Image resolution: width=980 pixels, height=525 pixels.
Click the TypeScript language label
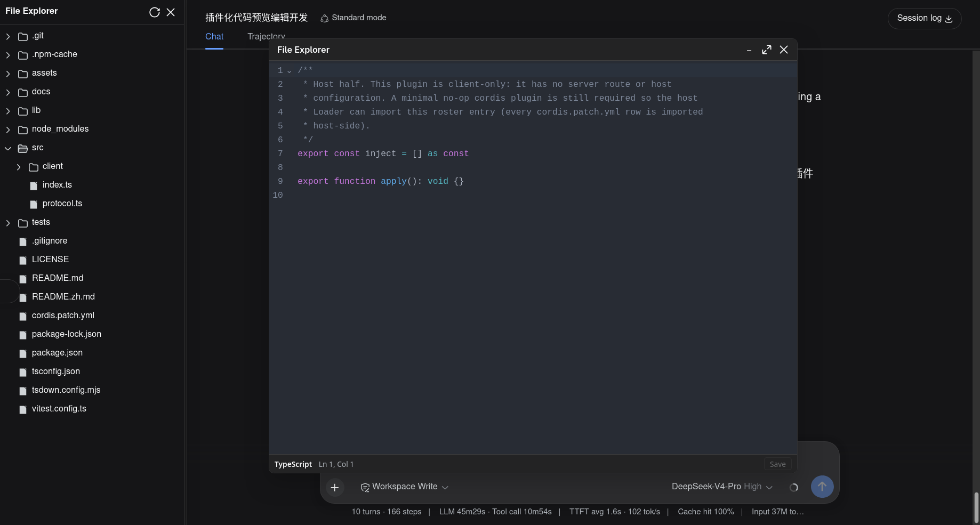293,464
